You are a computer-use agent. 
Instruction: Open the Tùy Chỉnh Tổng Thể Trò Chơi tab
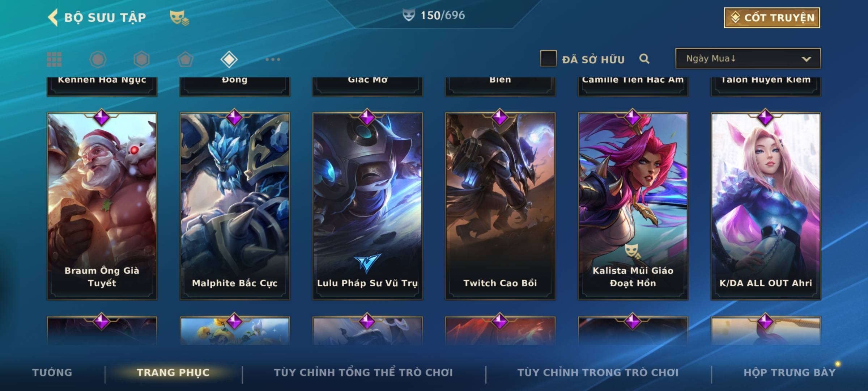click(363, 373)
